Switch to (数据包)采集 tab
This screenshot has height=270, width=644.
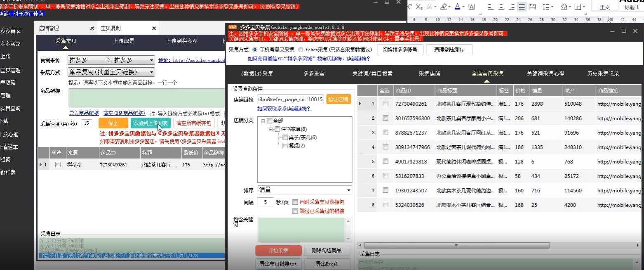coord(257,74)
